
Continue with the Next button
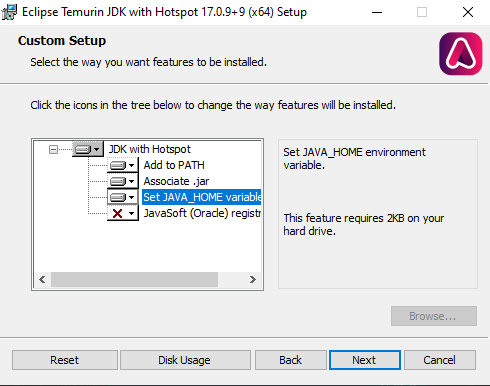(365, 360)
